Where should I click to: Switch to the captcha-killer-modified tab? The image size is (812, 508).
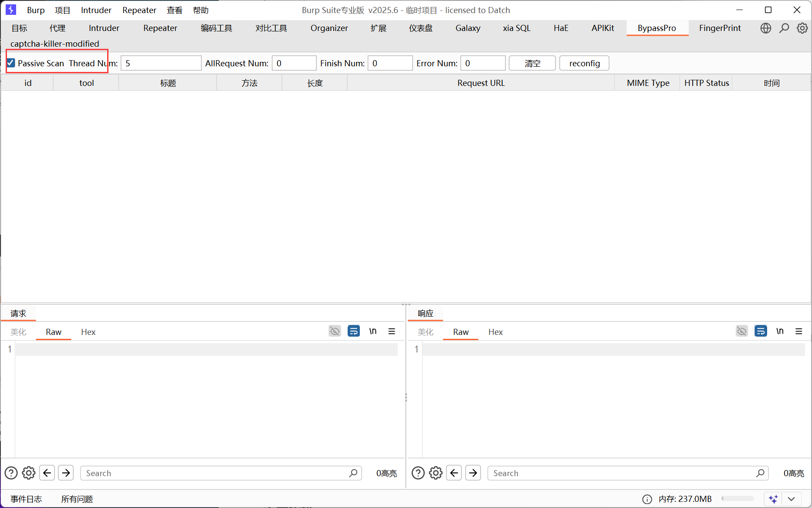click(x=55, y=44)
